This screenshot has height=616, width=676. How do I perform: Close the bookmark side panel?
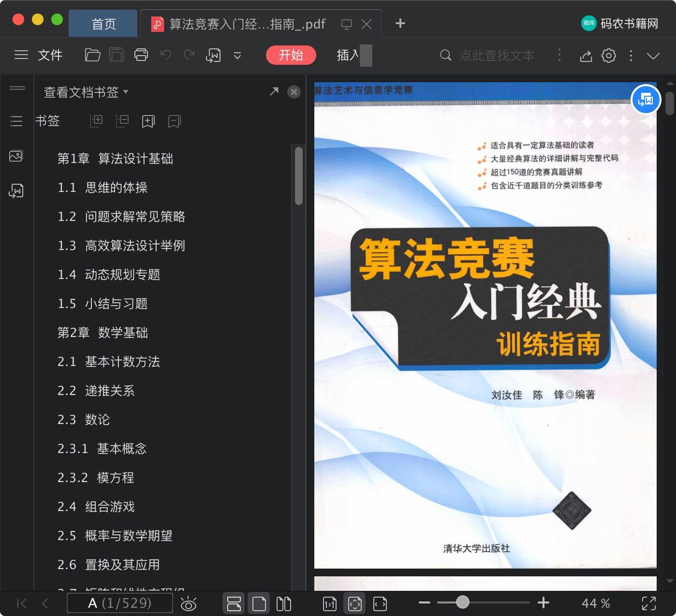coord(294,92)
